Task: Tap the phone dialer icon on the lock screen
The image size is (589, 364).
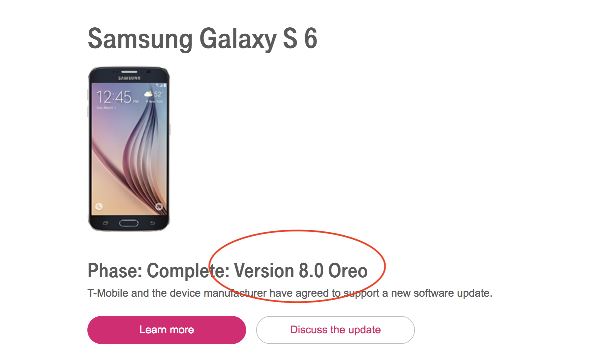Action: click(99, 207)
